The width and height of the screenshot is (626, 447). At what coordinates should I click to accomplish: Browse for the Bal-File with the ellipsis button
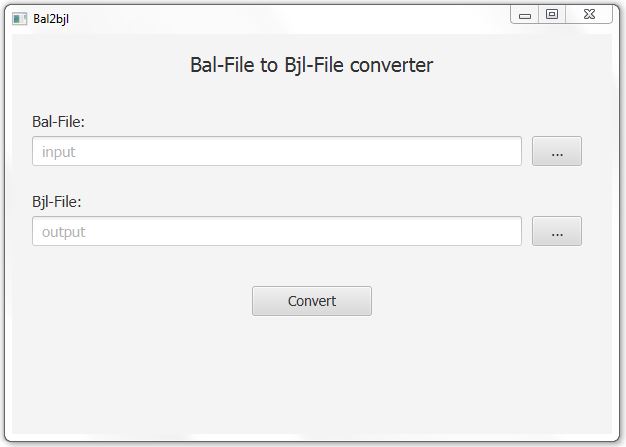(x=556, y=152)
